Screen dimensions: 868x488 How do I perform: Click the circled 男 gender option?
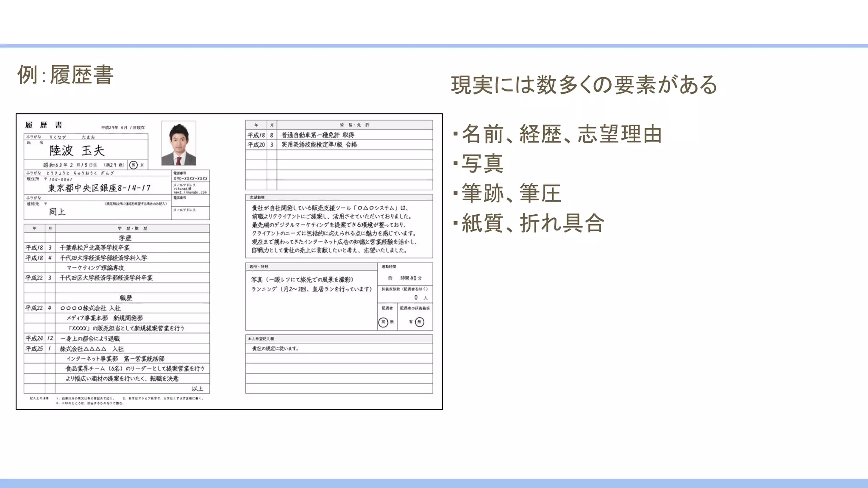pos(134,165)
